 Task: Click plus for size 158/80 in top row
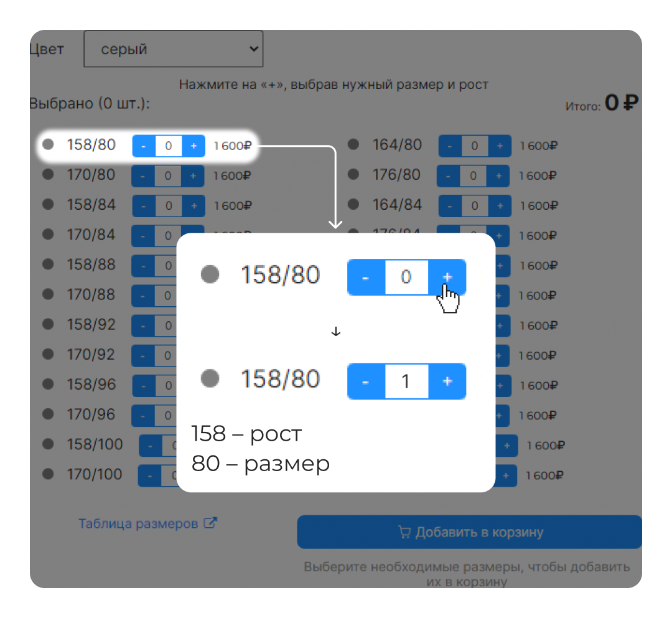(x=194, y=146)
